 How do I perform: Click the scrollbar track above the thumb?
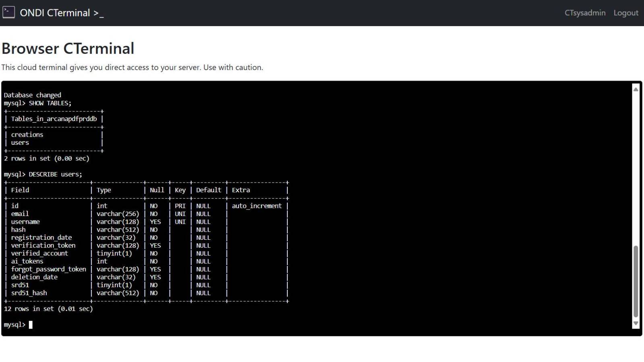(x=636, y=169)
